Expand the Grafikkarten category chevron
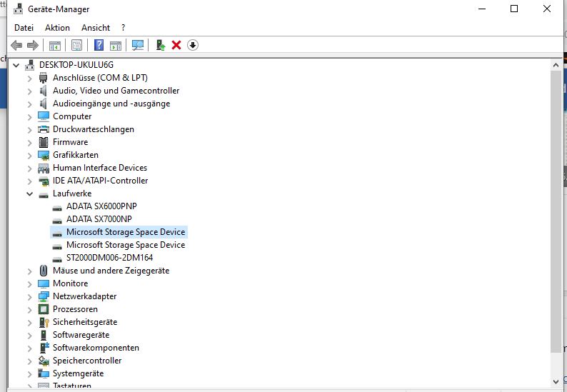Viewport: 567px width, 392px height. click(30, 156)
